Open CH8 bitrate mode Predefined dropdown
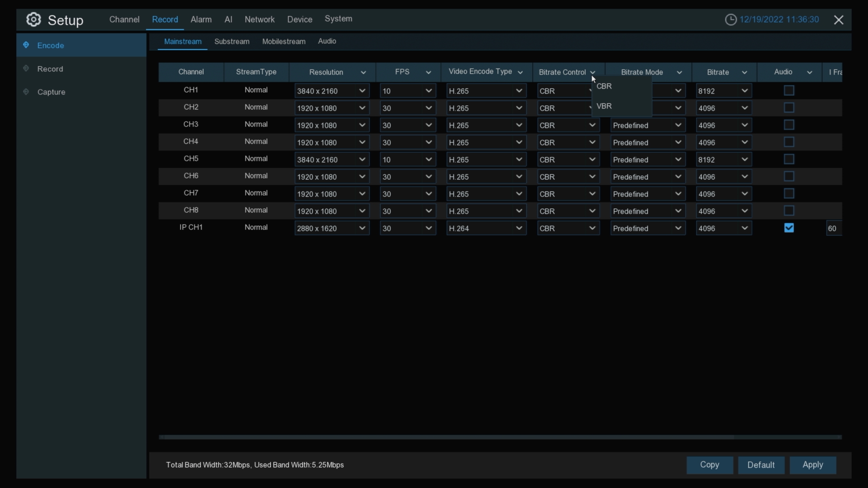868x488 pixels. tap(648, 211)
